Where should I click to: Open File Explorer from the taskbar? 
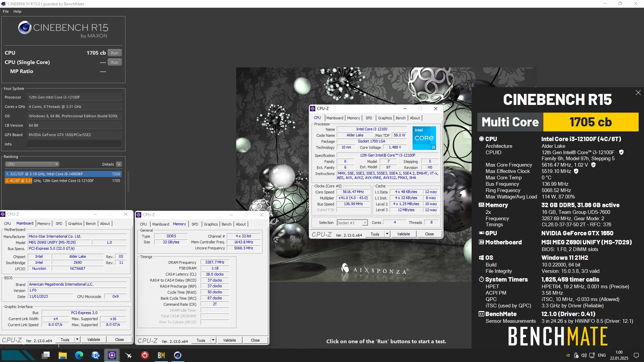click(x=62, y=355)
